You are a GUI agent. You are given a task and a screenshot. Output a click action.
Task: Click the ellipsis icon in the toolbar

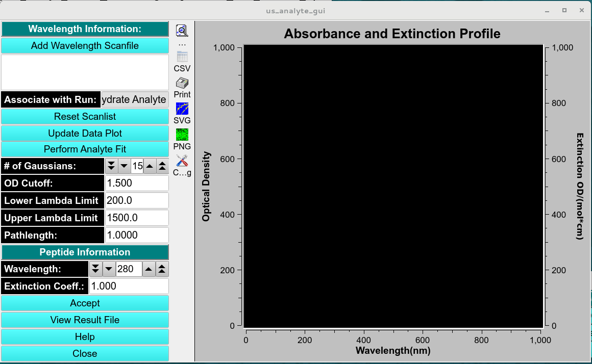tap(182, 43)
